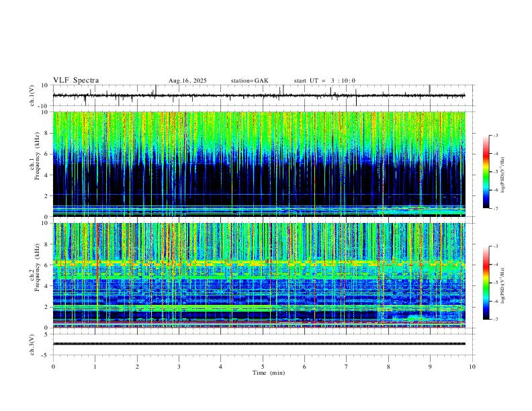Click the upper PSD color scale bar
This screenshot has width=532, height=411.
486,171
